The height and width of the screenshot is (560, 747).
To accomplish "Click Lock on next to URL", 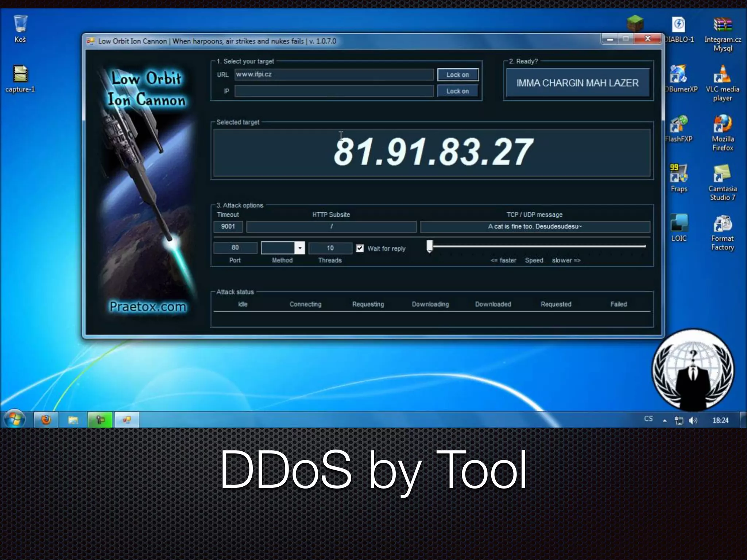I will coord(458,75).
